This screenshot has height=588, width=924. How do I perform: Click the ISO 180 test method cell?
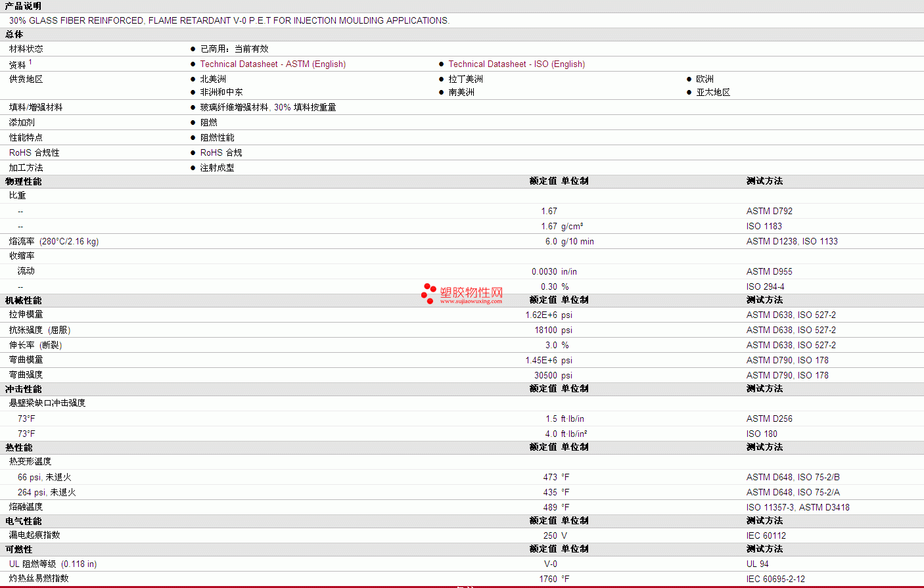pos(762,434)
